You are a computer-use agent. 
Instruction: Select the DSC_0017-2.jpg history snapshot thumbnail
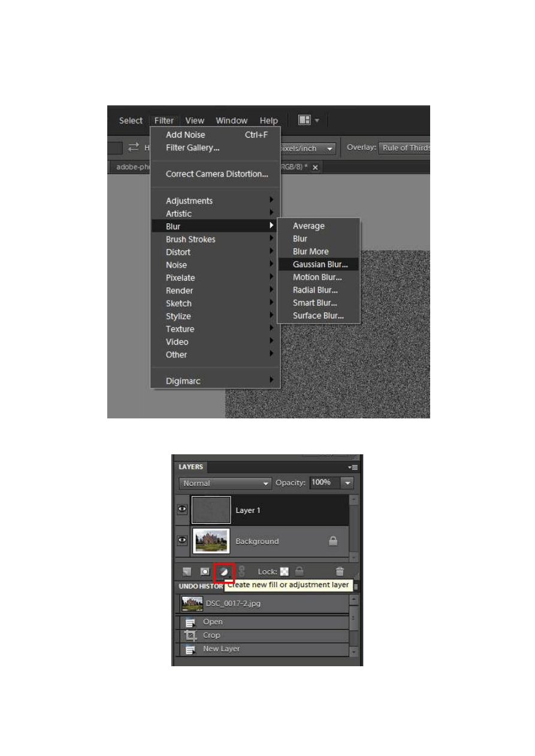point(192,603)
